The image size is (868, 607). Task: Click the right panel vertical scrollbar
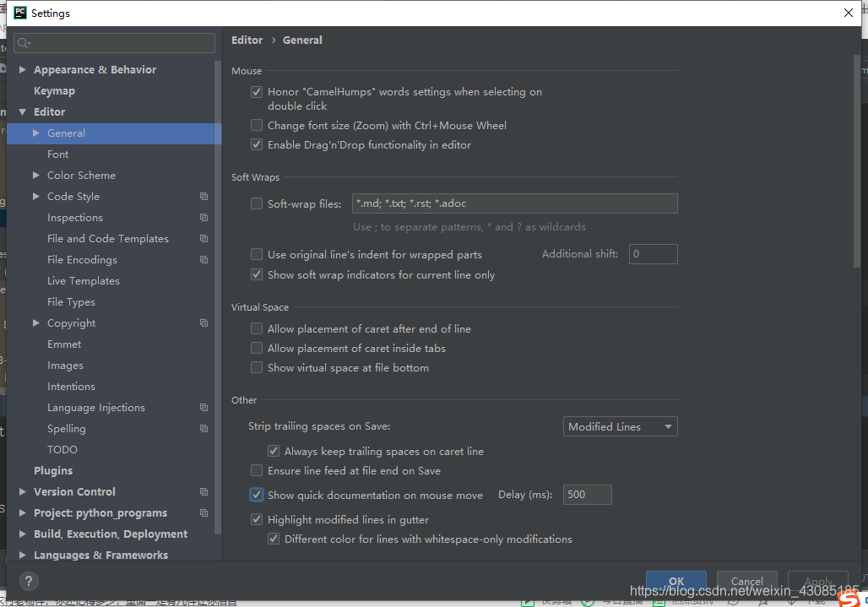857,162
